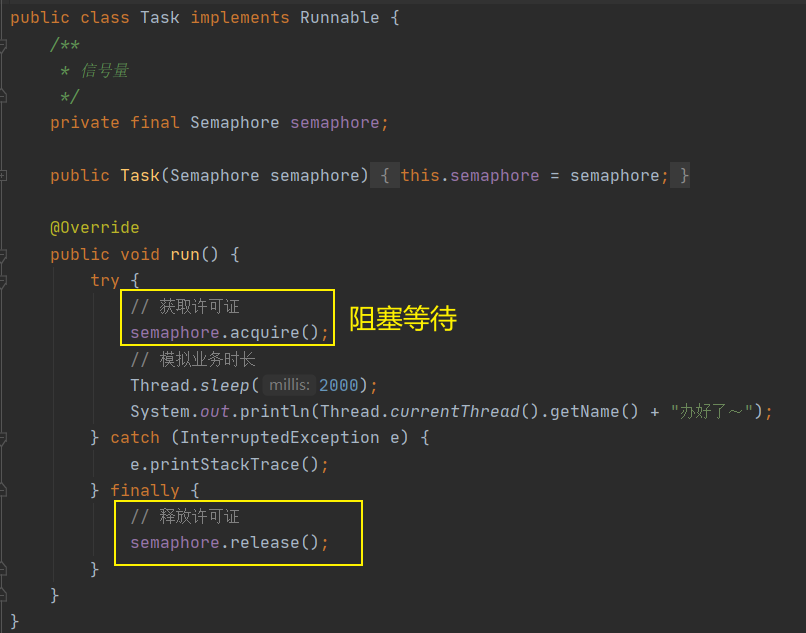Click the Runnable interface name

[339, 18]
